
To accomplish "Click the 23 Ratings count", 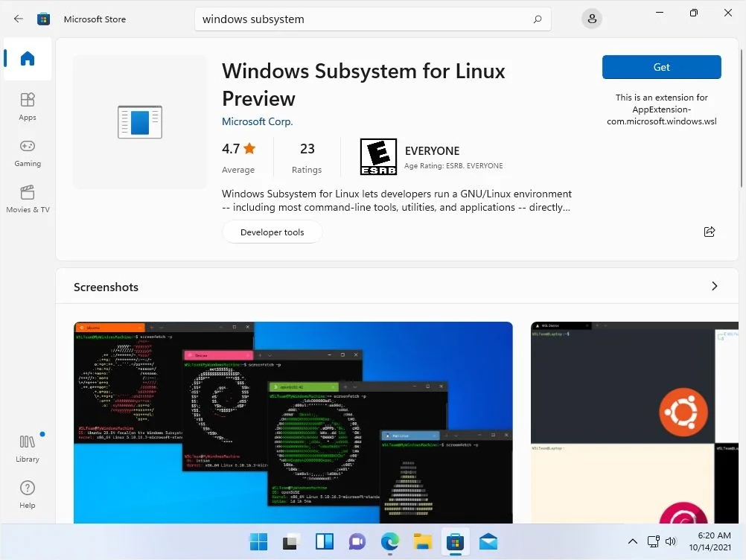I will coord(307,157).
